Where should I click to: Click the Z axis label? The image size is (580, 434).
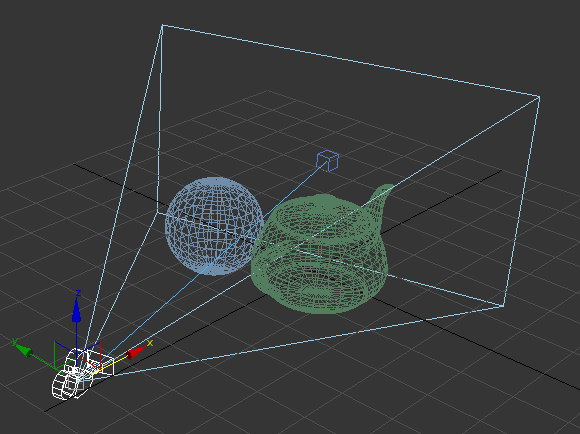[78, 293]
